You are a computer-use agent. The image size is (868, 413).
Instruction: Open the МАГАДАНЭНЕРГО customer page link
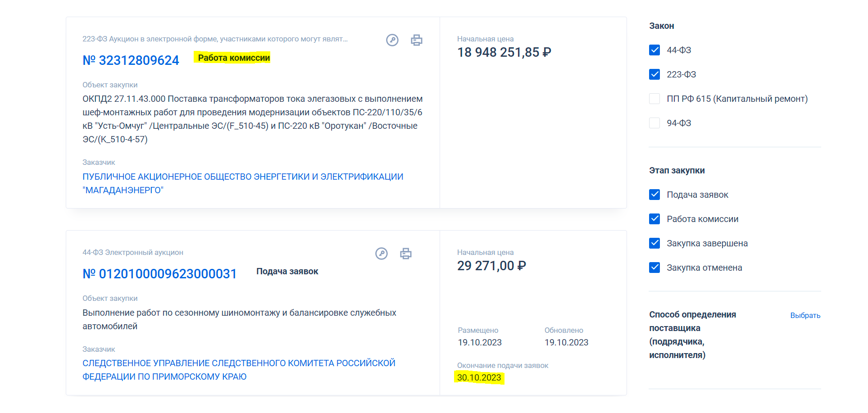coord(242,183)
